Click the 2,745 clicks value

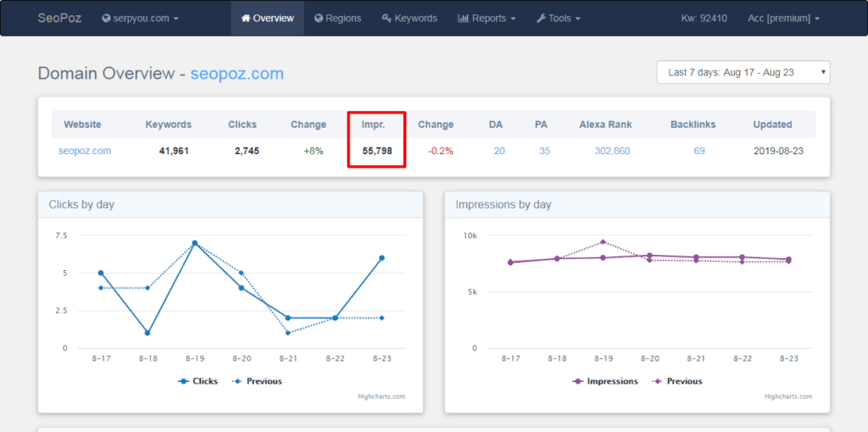click(247, 151)
